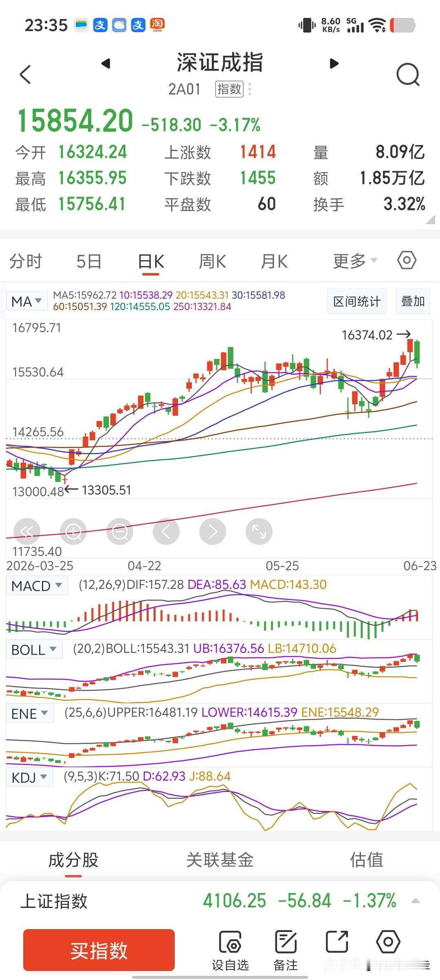
Task: Open the 更多 period dropdown
Action: pos(355,261)
